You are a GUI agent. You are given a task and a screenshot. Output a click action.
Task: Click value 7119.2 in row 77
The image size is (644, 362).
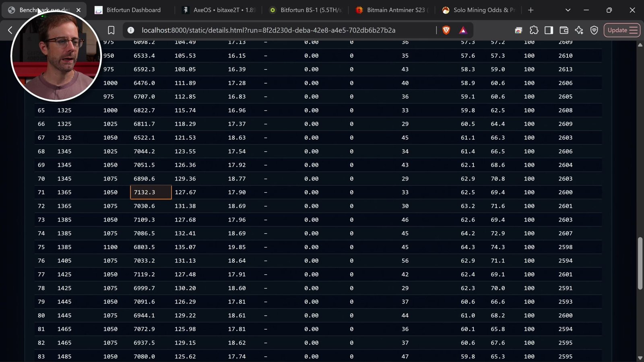(144, 274)
